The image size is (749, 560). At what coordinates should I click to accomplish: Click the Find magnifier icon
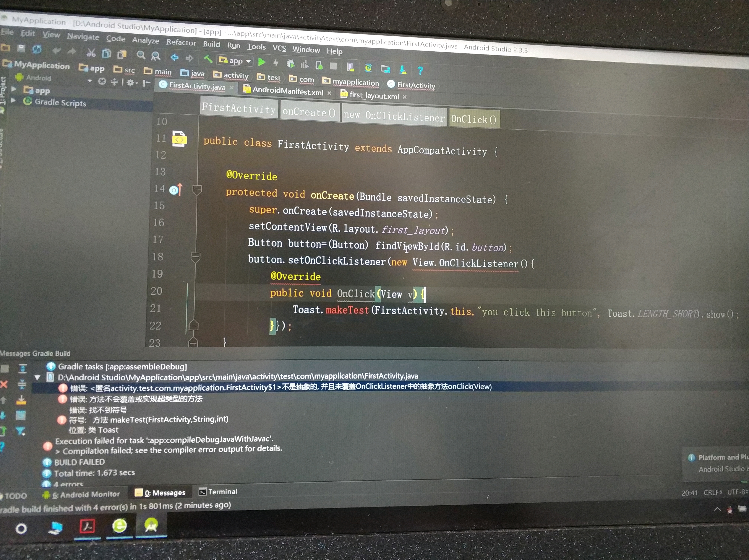pyautogui.click(x=140, y=55)
